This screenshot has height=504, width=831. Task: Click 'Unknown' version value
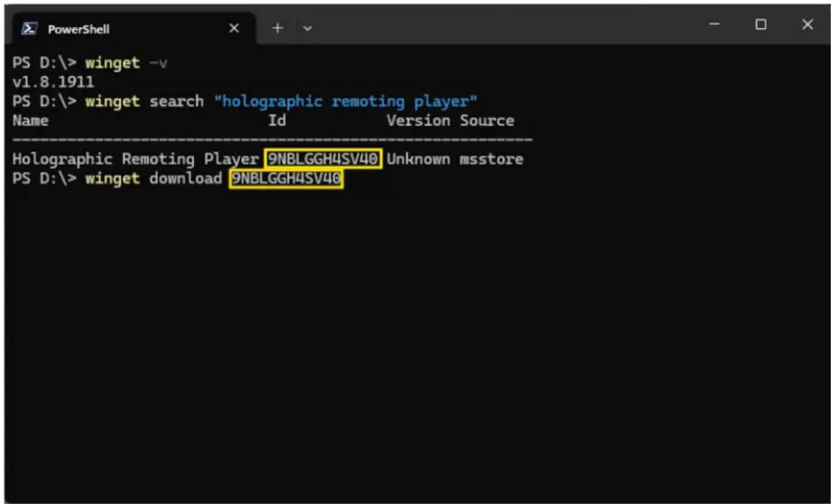[418, 159]
